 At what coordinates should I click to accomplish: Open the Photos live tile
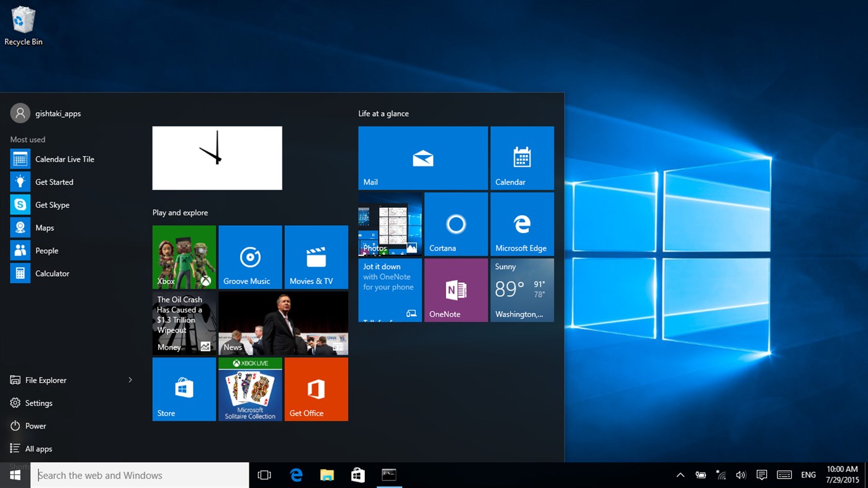[x=390, y=223]
